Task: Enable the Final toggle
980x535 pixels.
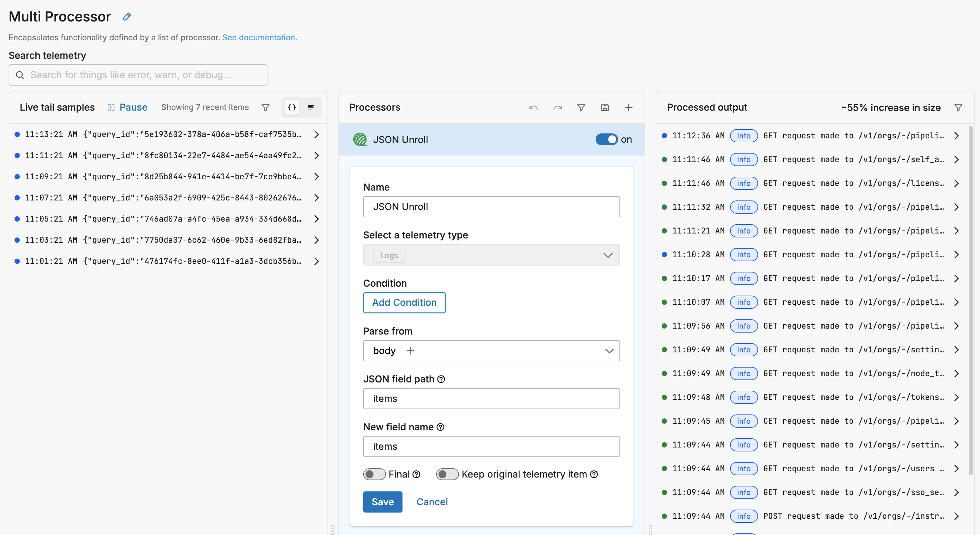Action: [374, 474]
